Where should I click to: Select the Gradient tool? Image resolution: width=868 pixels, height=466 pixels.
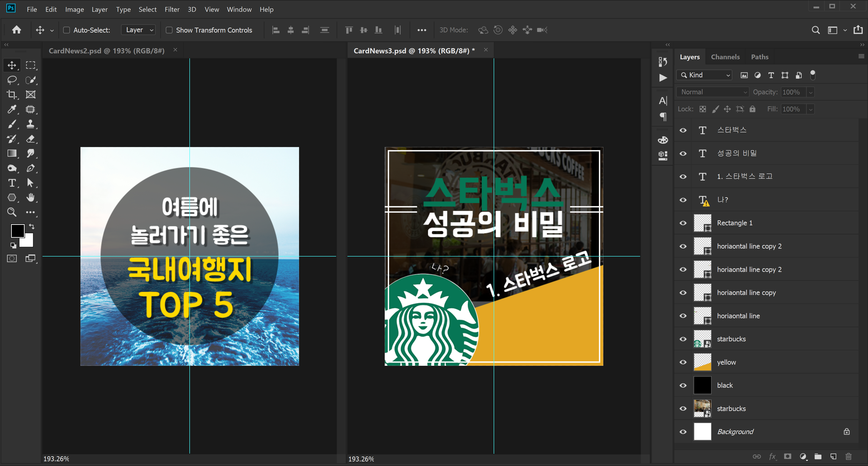12,153
